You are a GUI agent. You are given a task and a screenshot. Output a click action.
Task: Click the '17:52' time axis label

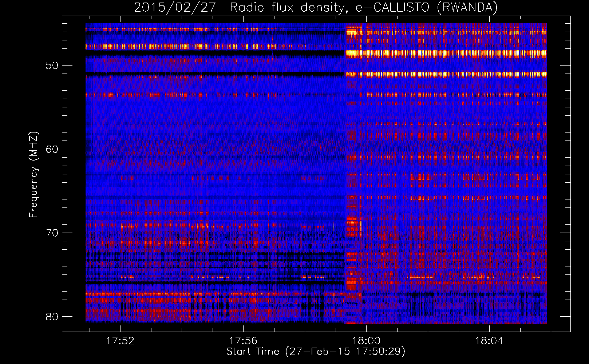click(x=120, y=341)
